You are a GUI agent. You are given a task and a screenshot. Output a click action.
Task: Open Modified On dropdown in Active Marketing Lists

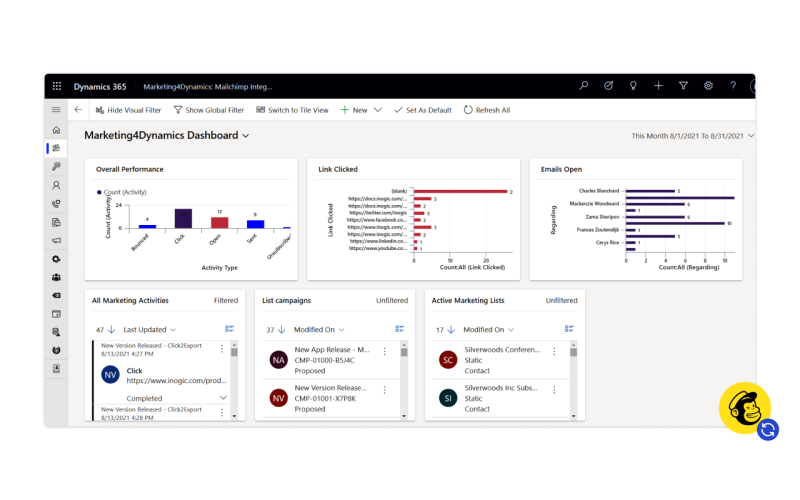488,330
